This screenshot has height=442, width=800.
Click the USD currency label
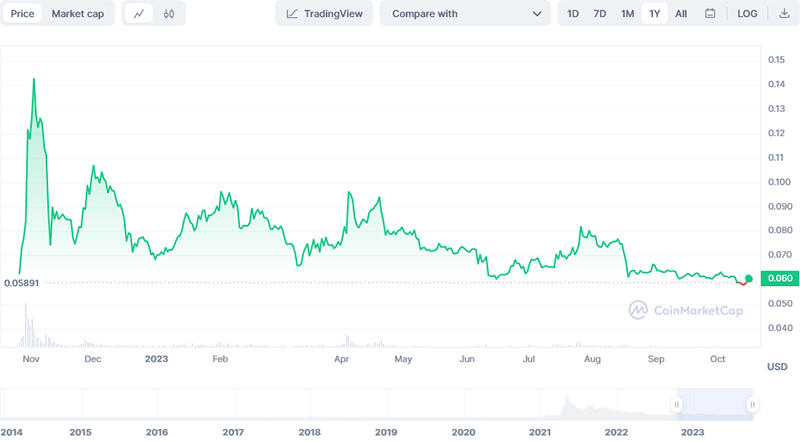point(777,366)
